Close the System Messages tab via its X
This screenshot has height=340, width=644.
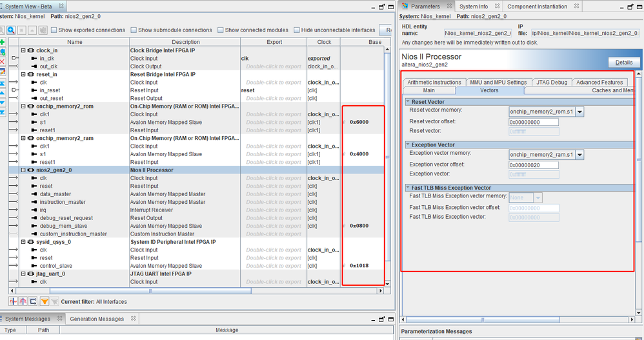[x=59, y=318]
